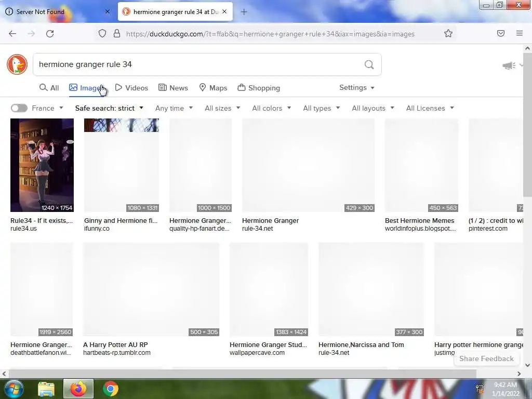Switch to the All results tab
This screenshot has width=532, height=399.
click(49, 88)
